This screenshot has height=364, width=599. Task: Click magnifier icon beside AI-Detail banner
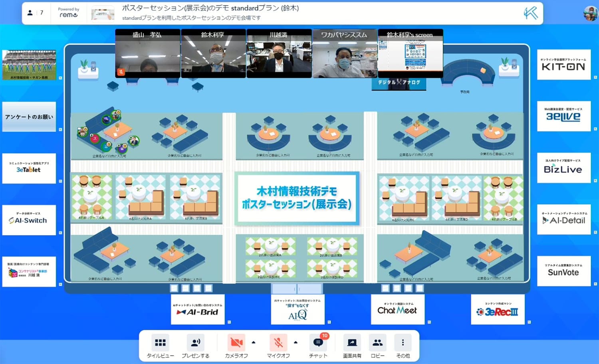[x=595, y=232]
